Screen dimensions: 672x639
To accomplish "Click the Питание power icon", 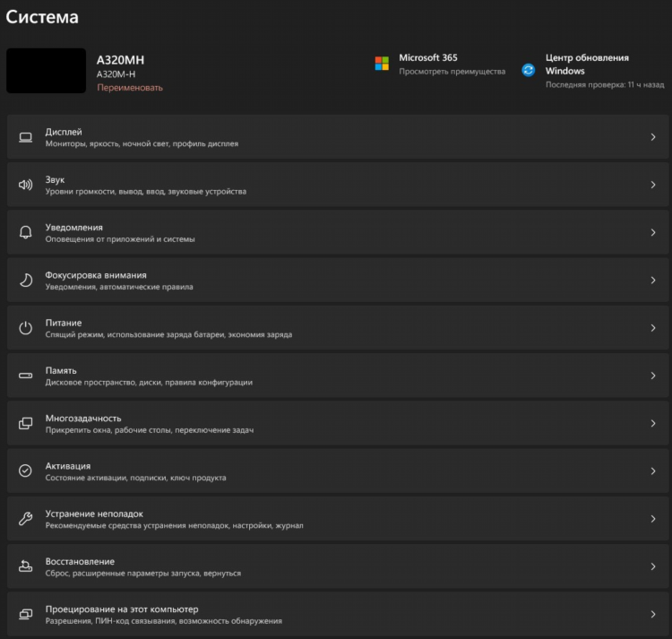I will pyautogui.click(x=25, y=328).
